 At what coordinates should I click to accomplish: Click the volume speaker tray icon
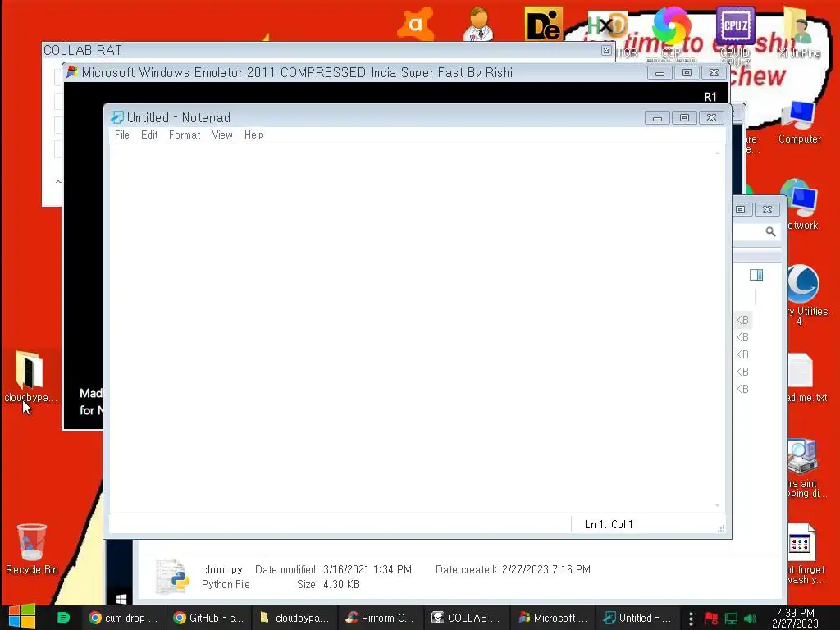tap(750, 619)
